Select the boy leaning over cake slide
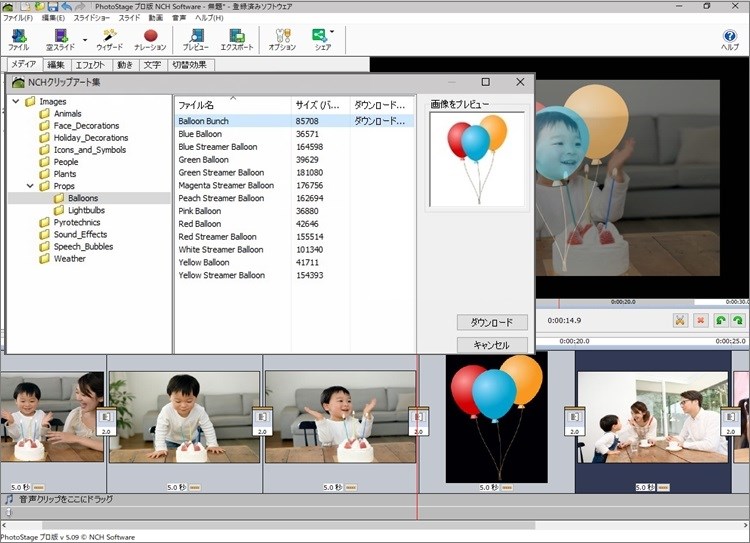 click(x=184, y=417)
